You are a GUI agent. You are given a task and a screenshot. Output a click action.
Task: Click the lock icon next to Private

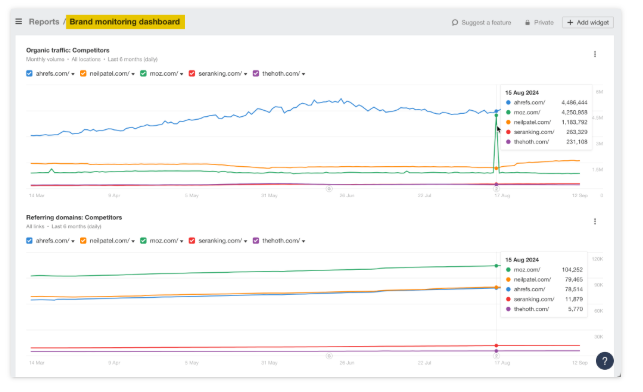point(527,22)
